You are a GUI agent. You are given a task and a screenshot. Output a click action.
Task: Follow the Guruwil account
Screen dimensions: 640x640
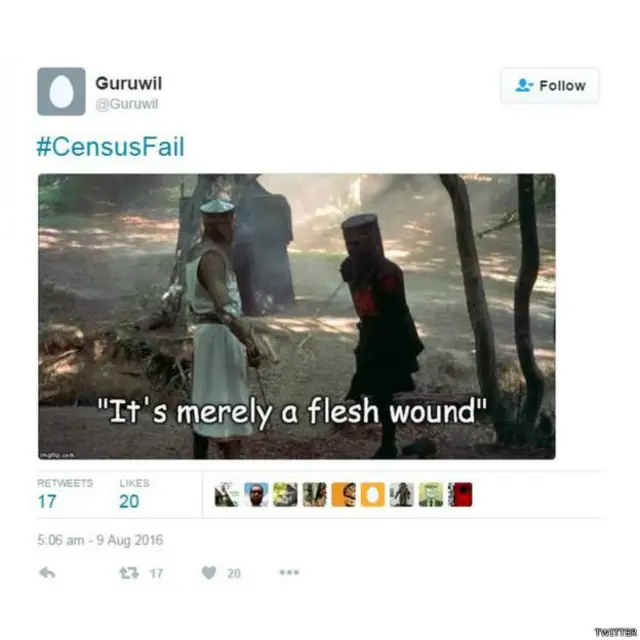point(550,86)
